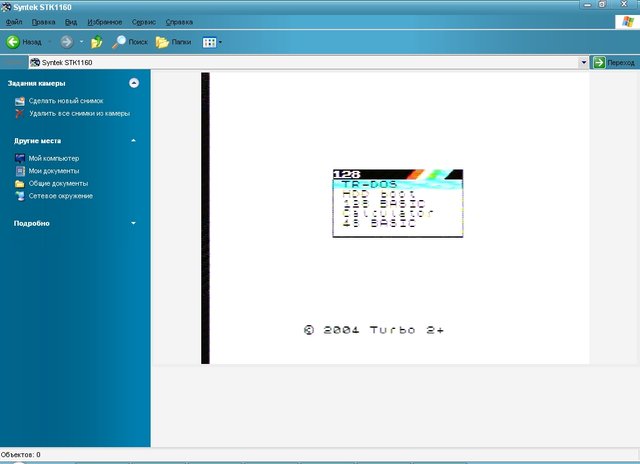The image size is (640, 464).
Task: Open the Избранное menu
Action: [x=104, y=22]
